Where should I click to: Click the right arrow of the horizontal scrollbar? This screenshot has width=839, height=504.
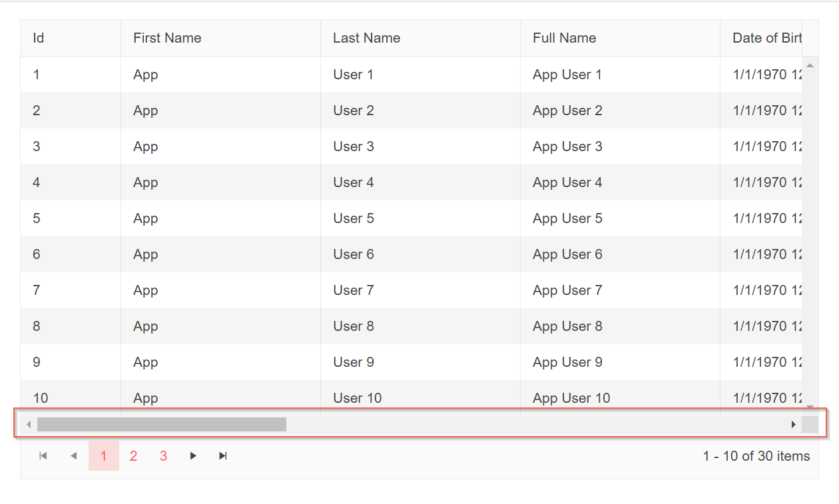[794, 423]
